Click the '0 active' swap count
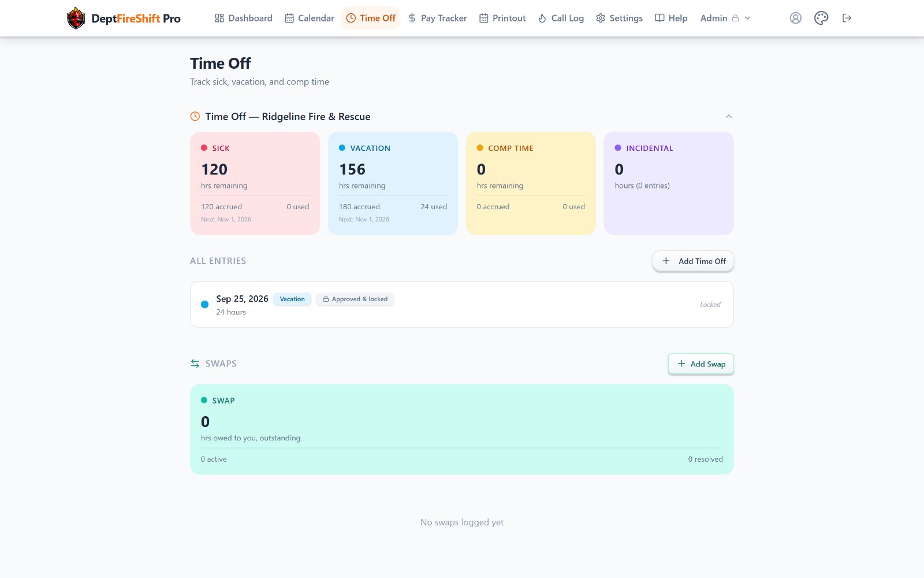This screenshot has height=578, width=924. point(214,459)
